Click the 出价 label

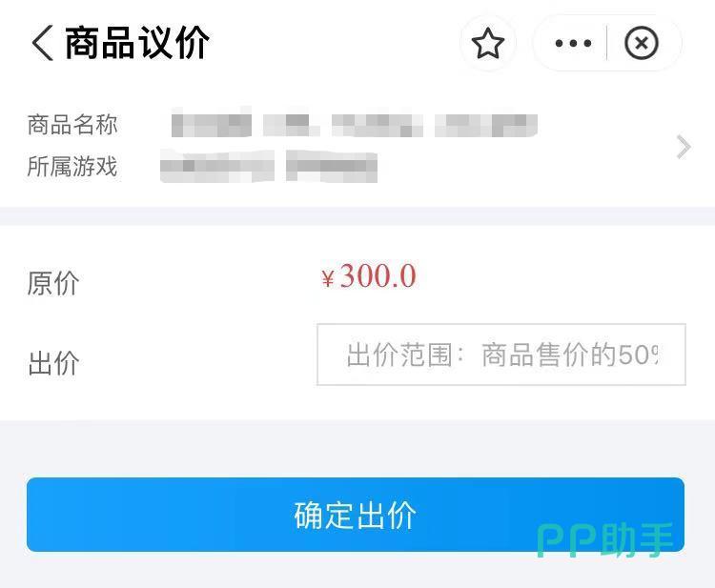[x=53, y=363]
